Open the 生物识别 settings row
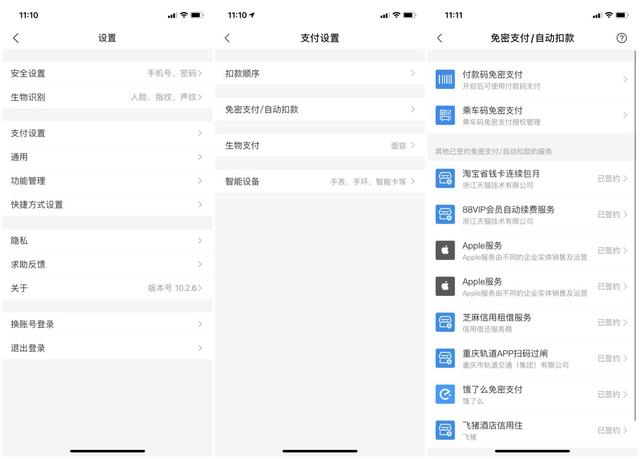The height and width of the screenshot is (459, 640). 107,97
